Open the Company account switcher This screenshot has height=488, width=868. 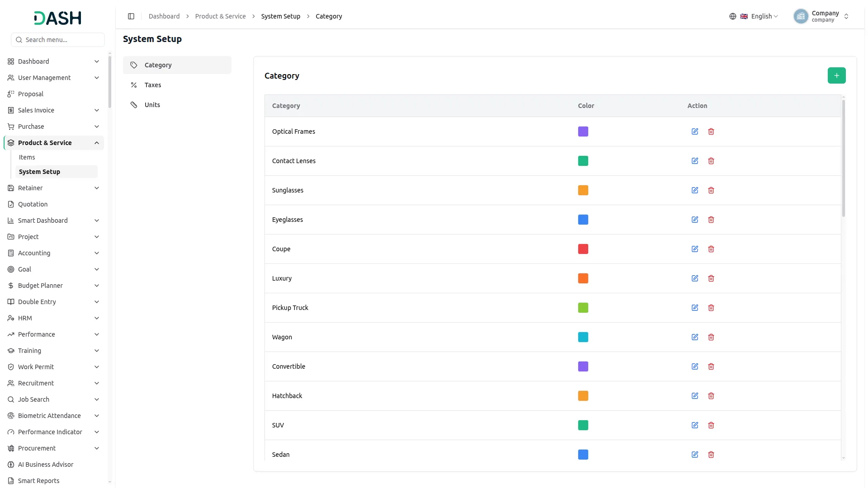coord(821,16)
